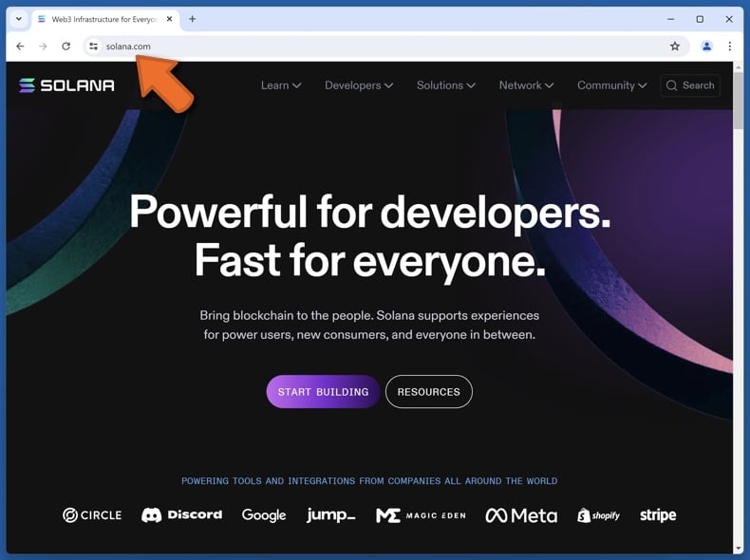Minimize the browser window
Screen dimensions: 750x560
click(x=670, y=19)
